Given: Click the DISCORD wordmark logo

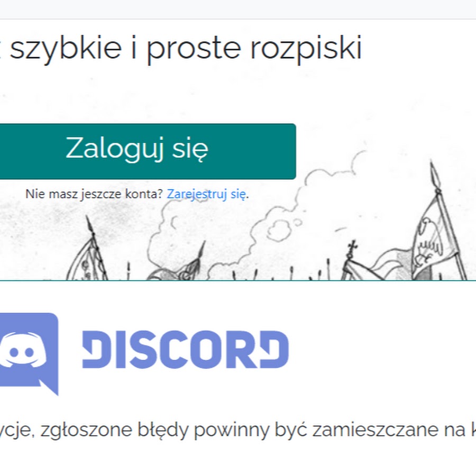Looking at the screenshot, I should 186,350.
